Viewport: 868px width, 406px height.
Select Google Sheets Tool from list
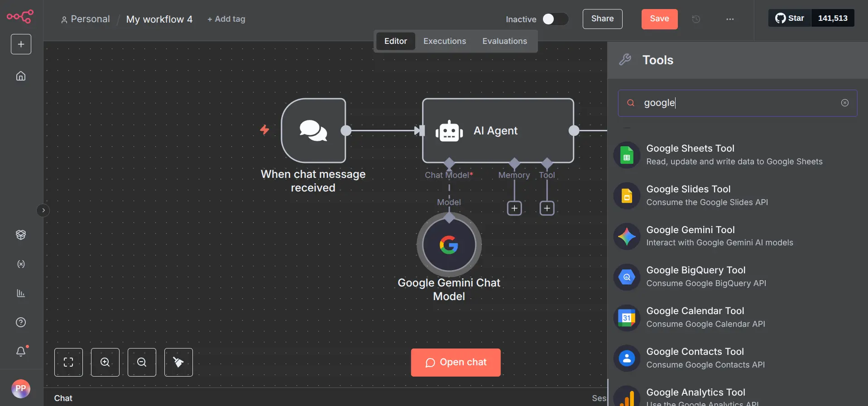pos(734,155)
